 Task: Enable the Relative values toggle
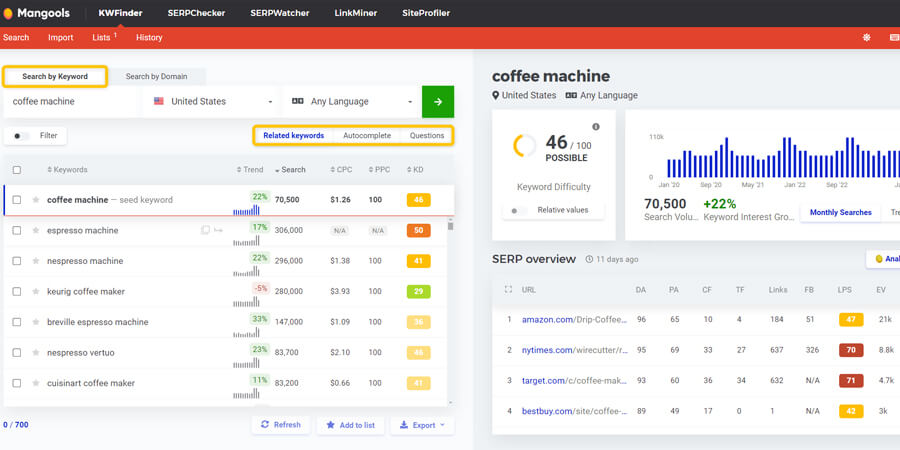tap(519, 211)
